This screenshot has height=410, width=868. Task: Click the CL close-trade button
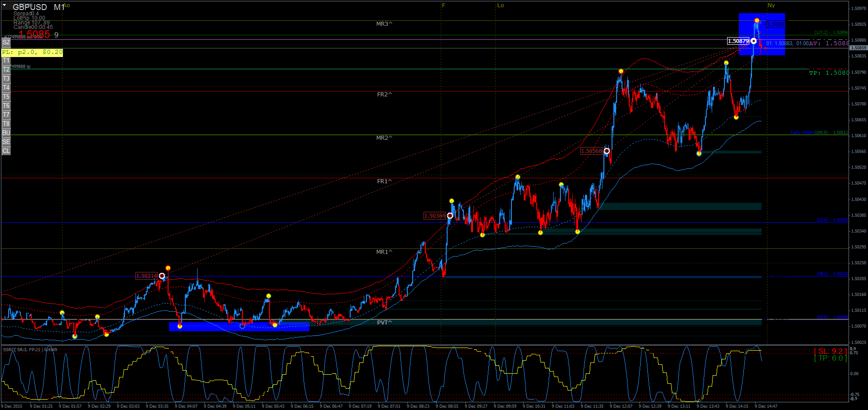[x=6, y=151]
